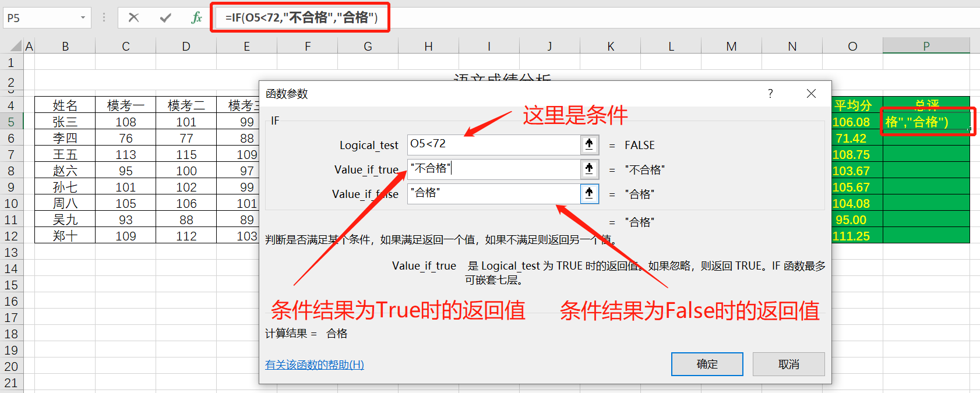Focus the Value_if_false input field

(x=493, y=193)
